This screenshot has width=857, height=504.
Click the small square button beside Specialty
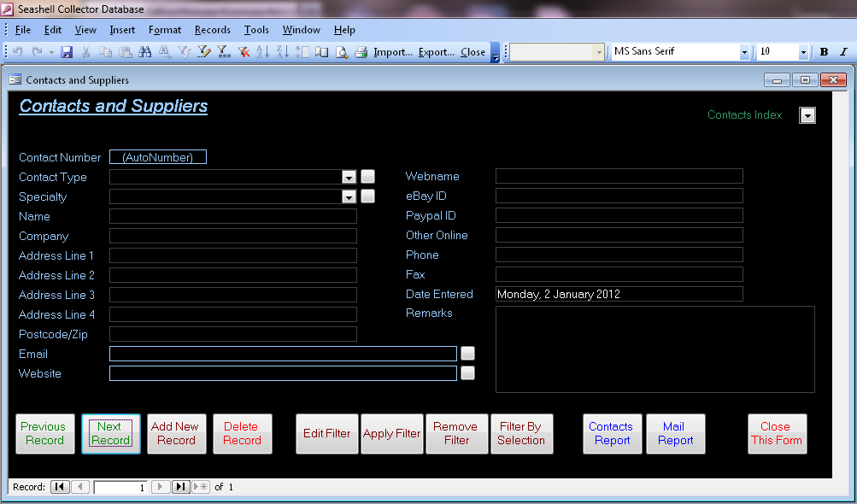coord(367,196)
